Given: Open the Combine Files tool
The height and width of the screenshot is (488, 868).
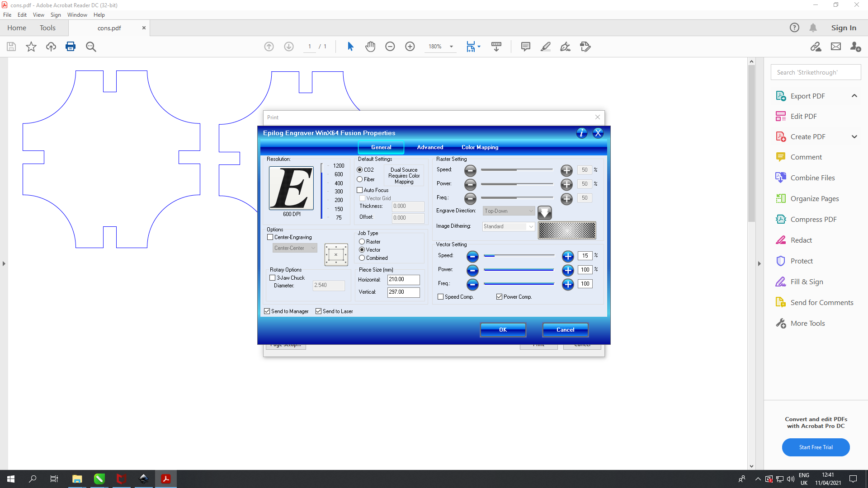Looking at the screenshot, I should coord(812,178).
